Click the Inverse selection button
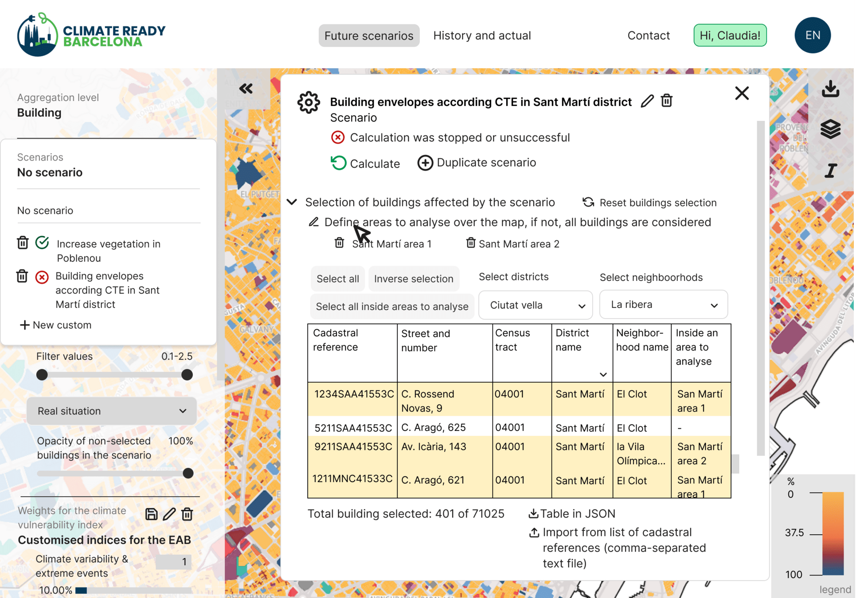The height and width of the screenshot is (598, 868). [413, 279]
